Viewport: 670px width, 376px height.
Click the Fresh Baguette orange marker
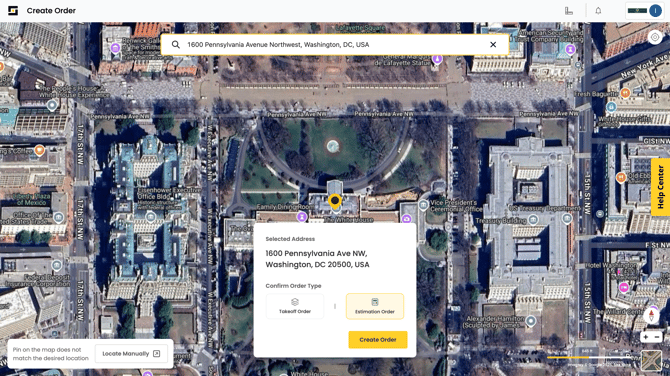(625, 93)
